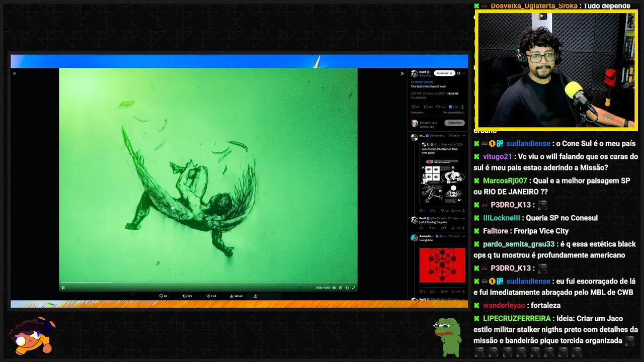Reply to the 'just following the plan' tweet
The width and height of the screenshot is (644, 362).
(x=421, y=228)
